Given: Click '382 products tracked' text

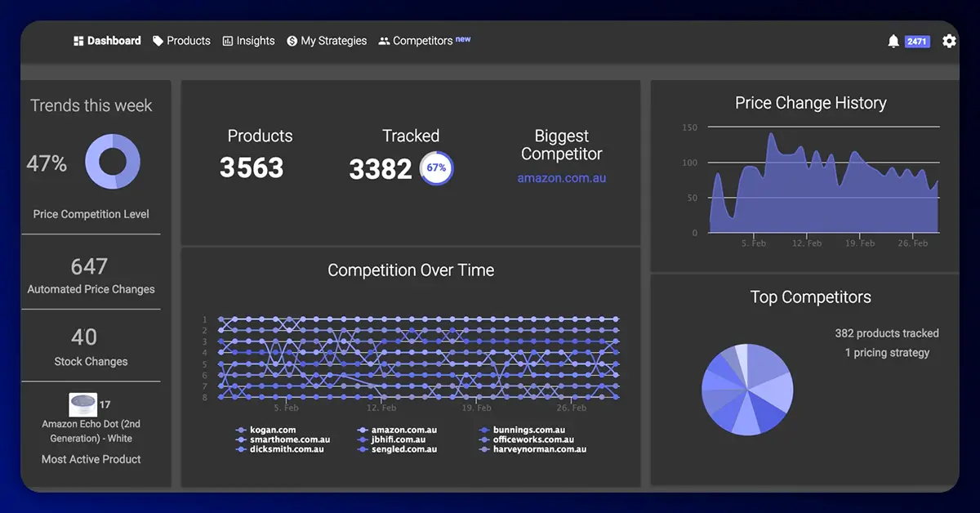Looking at the screenshot, I should click(x=887, y=333).
